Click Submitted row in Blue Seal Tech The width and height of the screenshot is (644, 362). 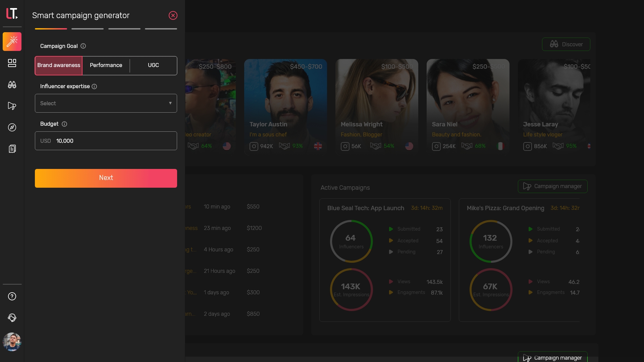pyautogui.click(x=416, y=229)
